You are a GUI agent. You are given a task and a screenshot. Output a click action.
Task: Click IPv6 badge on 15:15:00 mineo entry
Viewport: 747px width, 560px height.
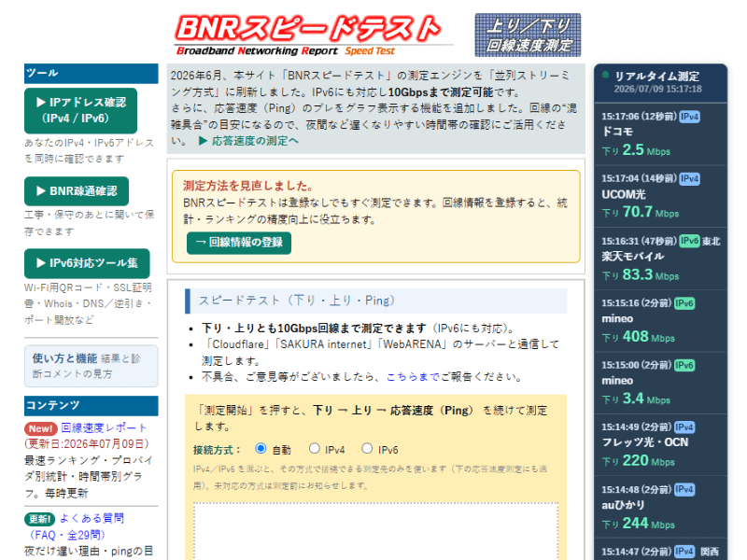point(684,365)
